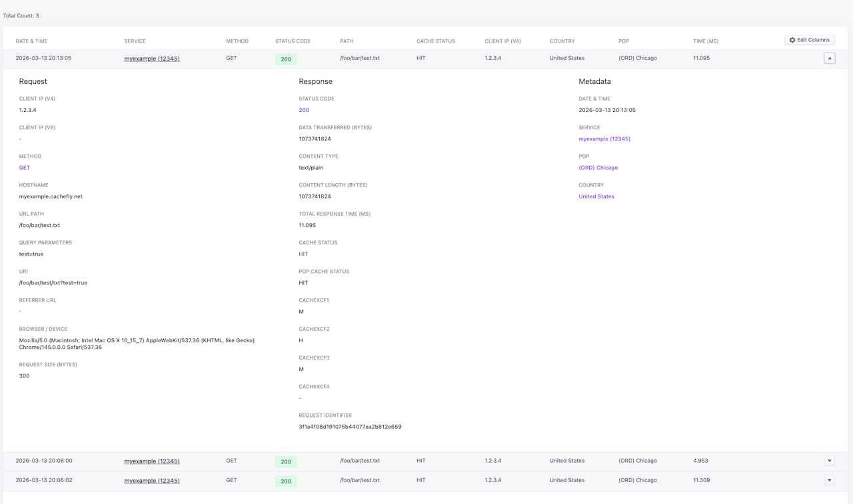This screenshot has width=853, height=504.
Task: Open myexample service link in 20:08:00 row
Action: pos(152,461)
